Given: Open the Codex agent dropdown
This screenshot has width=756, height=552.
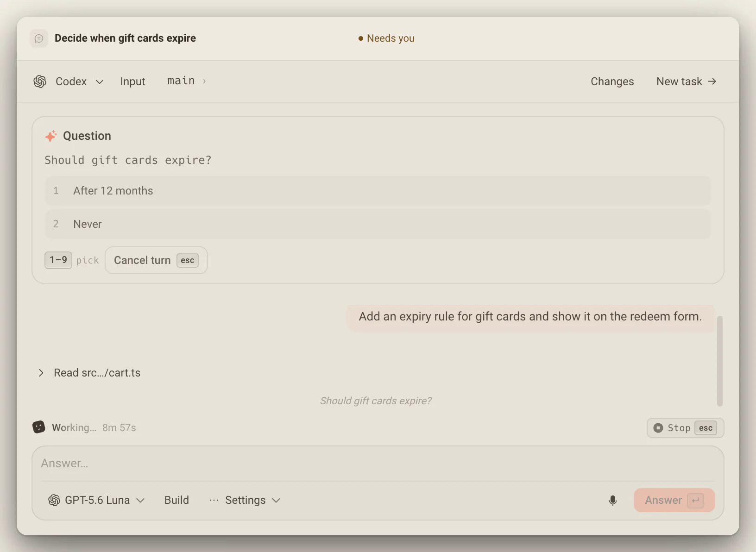Looking at the screenshot, I should pyautogui.click(x=69, y=82).
